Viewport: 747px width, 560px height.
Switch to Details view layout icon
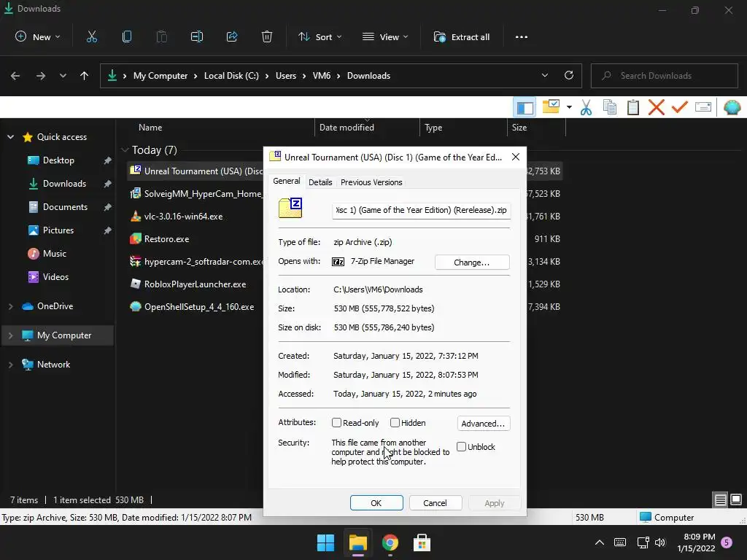[x=720, y=499]
